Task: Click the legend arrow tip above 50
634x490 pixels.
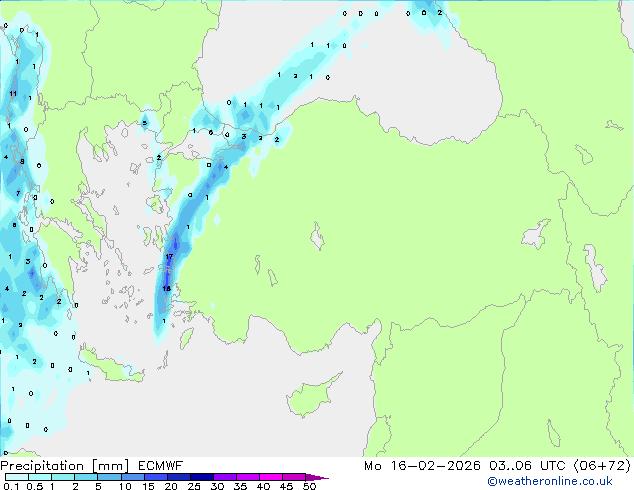Action: (317, 477)
